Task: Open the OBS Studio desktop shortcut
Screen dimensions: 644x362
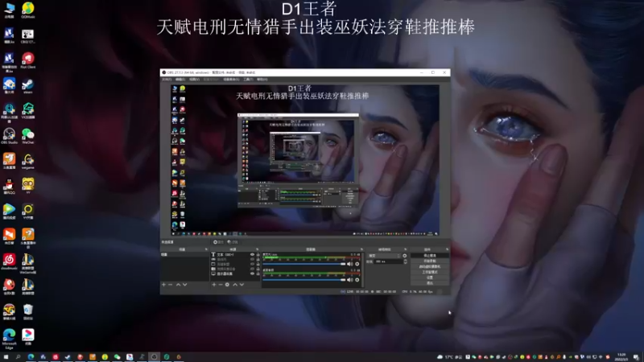Action: 9,136
